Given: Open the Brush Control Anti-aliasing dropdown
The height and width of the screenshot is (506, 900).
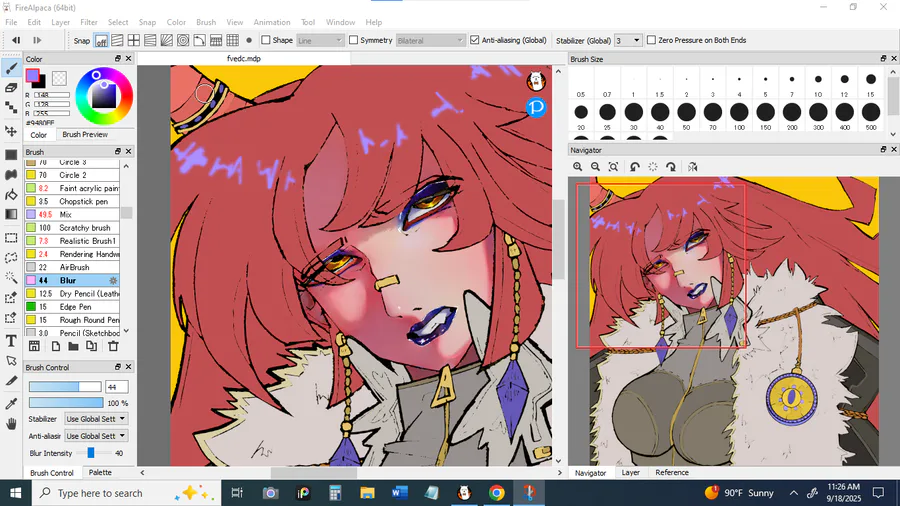Looking at the screenshot, I should coord(95,436).
